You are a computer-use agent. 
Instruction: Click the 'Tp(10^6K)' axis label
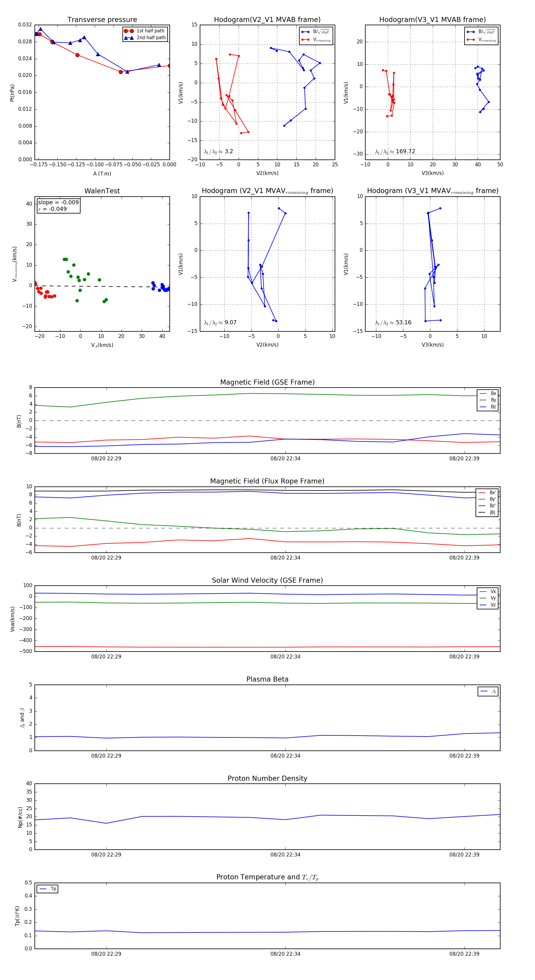pos(17,916)
